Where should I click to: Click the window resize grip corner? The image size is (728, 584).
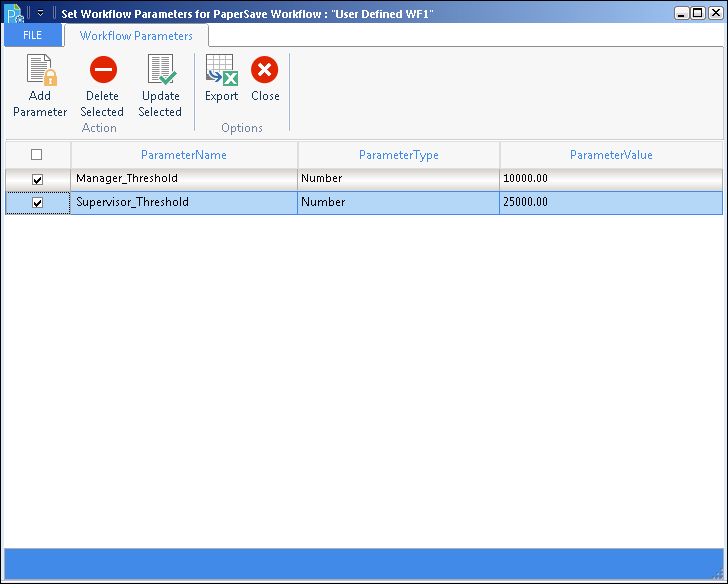click(718, 574)
